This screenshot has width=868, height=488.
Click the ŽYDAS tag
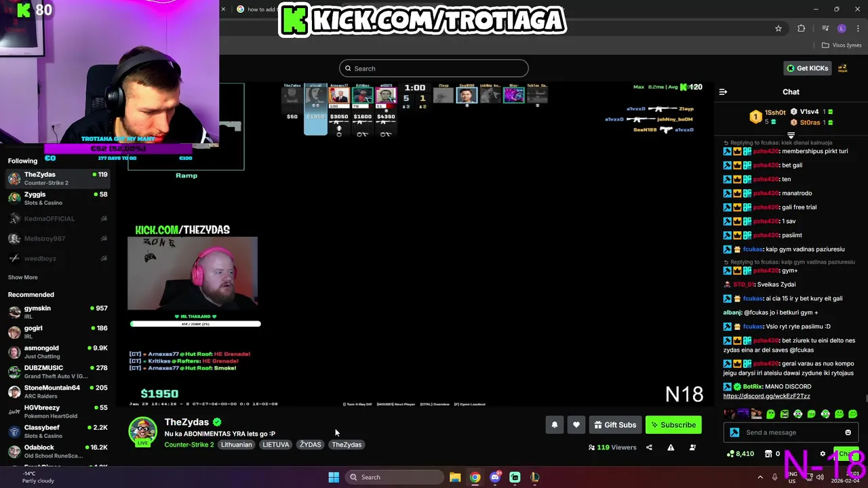(x=311, y=445)
